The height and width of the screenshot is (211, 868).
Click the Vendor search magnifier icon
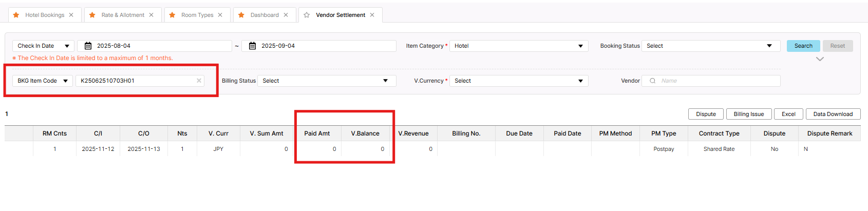point(652,81)
